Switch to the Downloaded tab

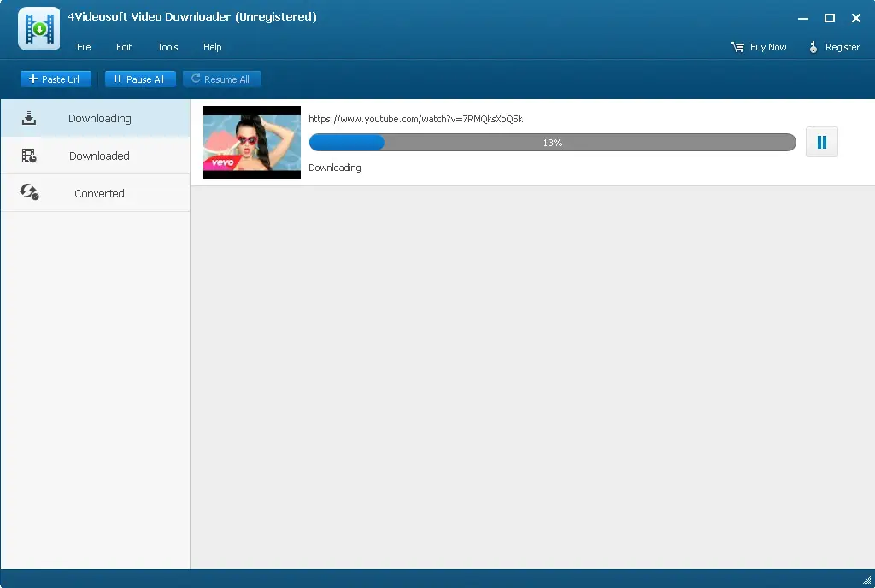(96, 156)
